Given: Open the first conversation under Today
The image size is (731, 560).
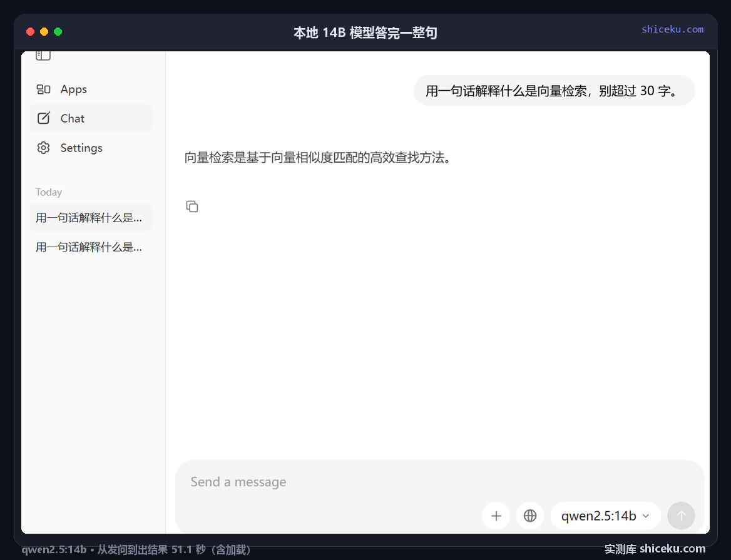Looking at the screenshot, I should (91, 217).
